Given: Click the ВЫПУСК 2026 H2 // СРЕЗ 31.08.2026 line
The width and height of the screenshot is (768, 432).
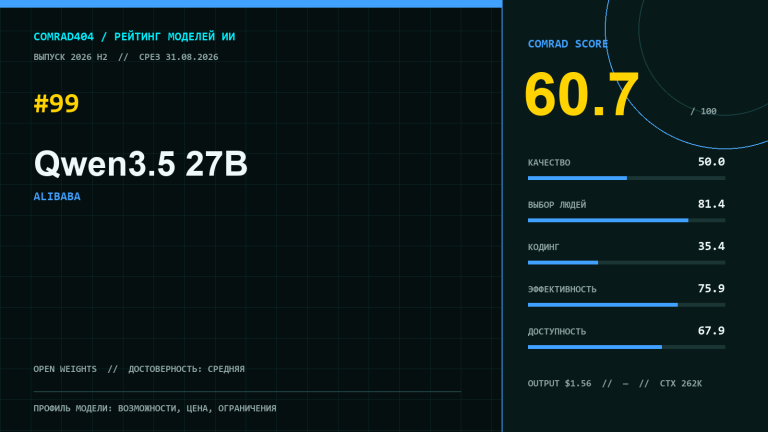Looking at the screenshot, I should point(126,57).
